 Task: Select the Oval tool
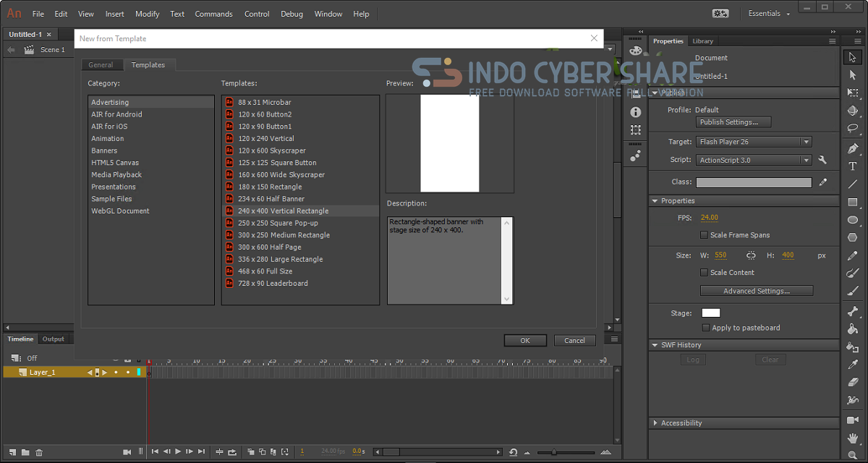pyautogui.click(x=853, y=220)
